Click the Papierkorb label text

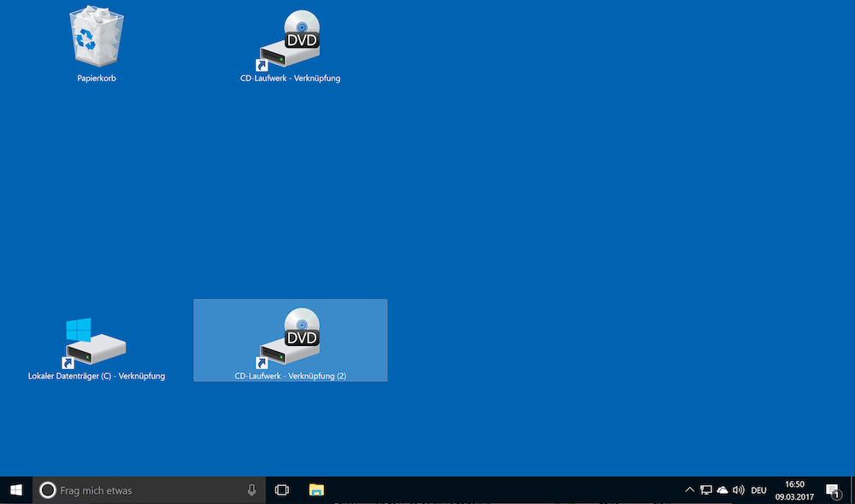pyautogui.click(x=97, y=78)
